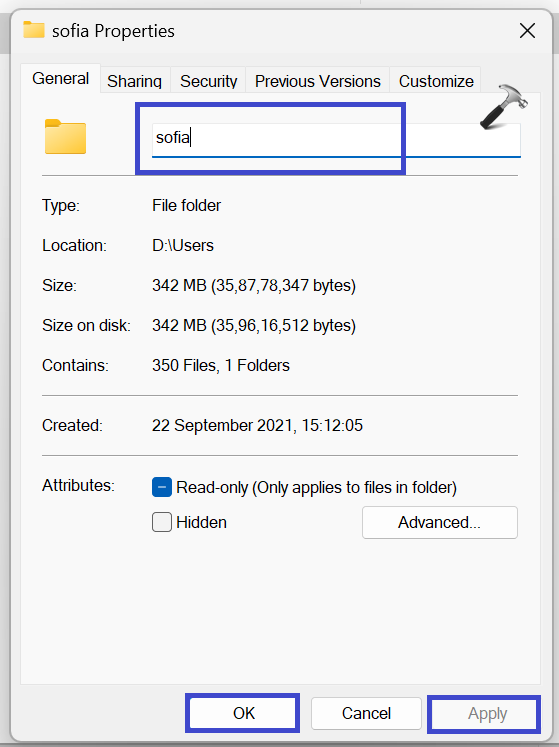Select the Customize tab
Screen dimensions: 559x747
coord(436,81)
